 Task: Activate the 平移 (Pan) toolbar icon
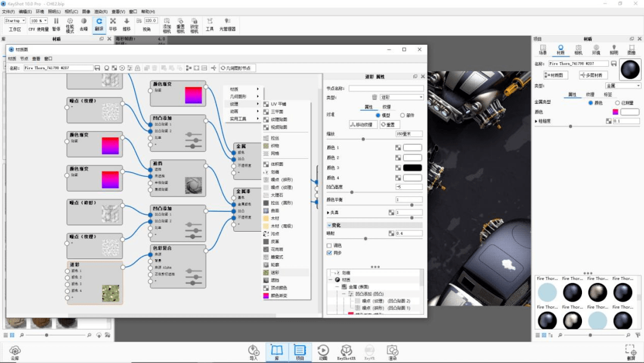(114, 21)
